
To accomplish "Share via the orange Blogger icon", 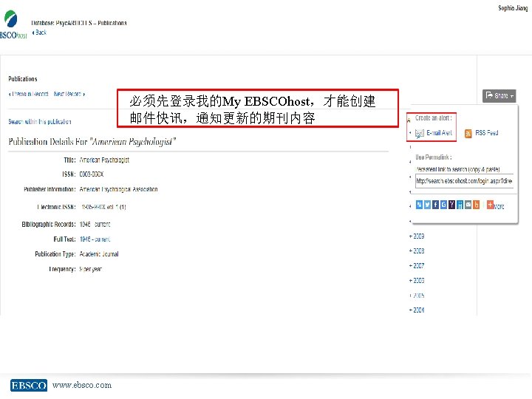I will tap(477, 205).
